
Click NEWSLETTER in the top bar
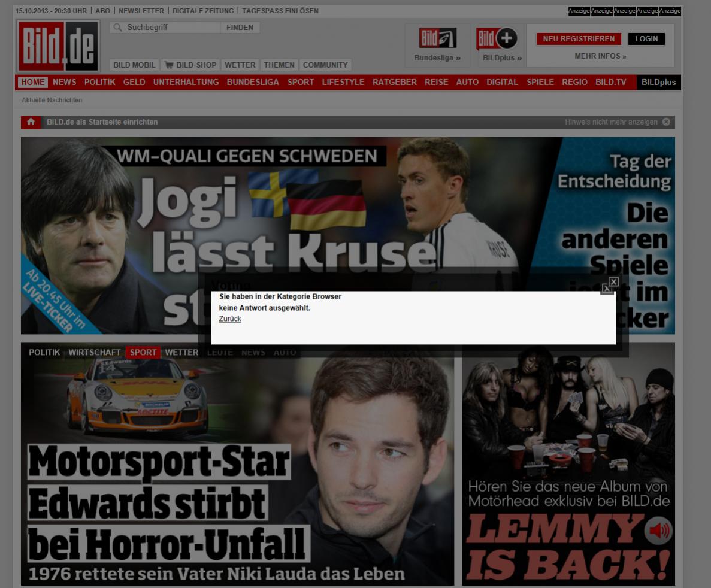141,10
